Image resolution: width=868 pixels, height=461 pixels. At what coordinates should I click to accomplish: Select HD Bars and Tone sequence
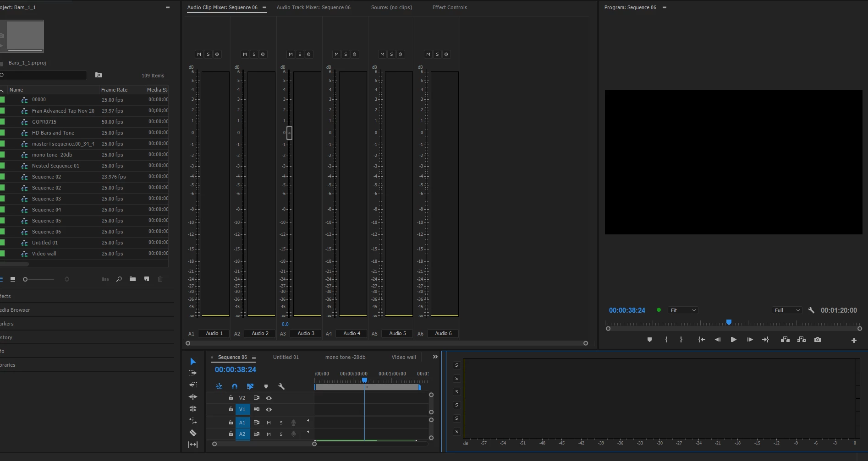[x=53, y=133]
